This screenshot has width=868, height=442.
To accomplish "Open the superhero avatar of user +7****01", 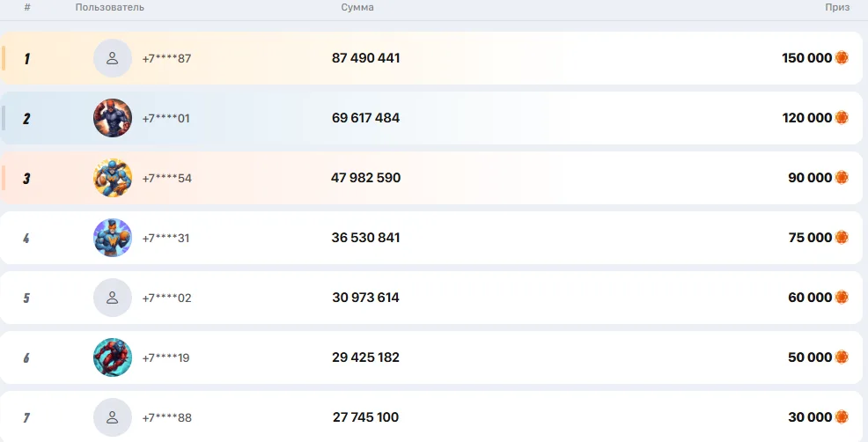I will [113, 118].
